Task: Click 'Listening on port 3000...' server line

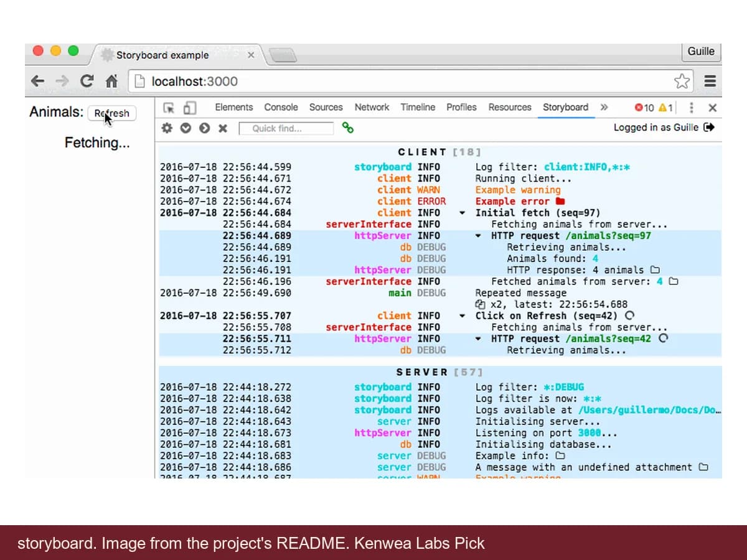Action: pyautogui.click(x=547, y=433)
